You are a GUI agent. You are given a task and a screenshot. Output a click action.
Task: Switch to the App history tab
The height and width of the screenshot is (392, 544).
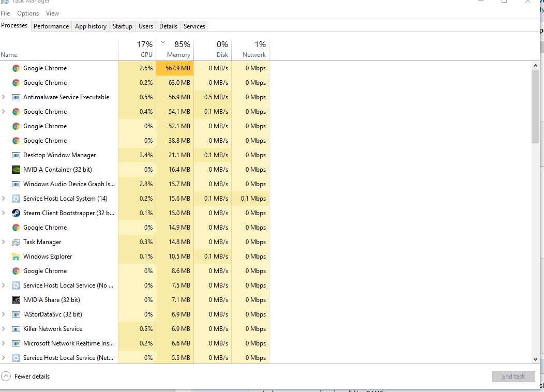pos(90,26)
